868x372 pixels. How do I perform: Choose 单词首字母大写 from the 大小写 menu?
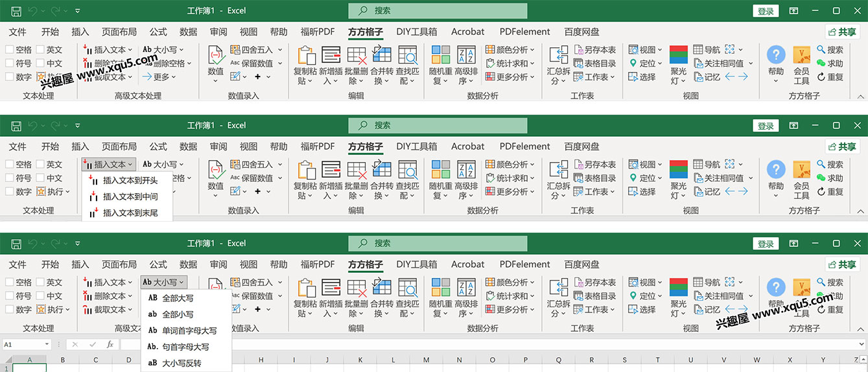186,331
